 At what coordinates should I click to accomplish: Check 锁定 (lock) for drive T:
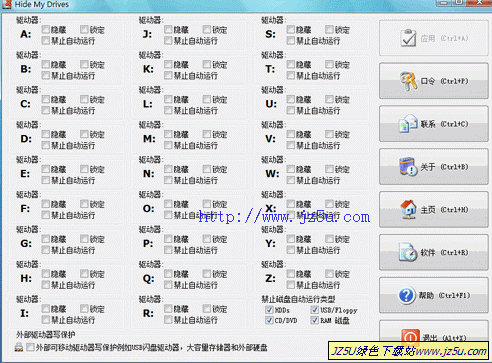click(329, 64)
